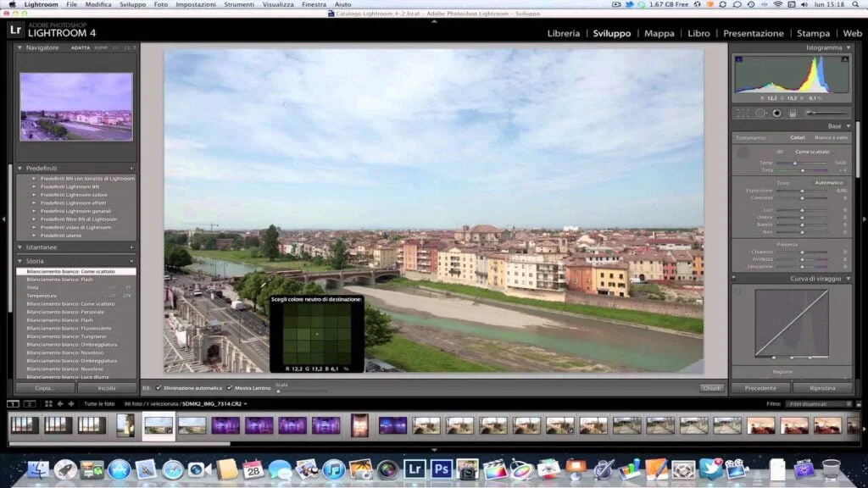Viewport: 868px width, 488px height.
Task: Collapse the Istogramma panel
Action: 849,47
